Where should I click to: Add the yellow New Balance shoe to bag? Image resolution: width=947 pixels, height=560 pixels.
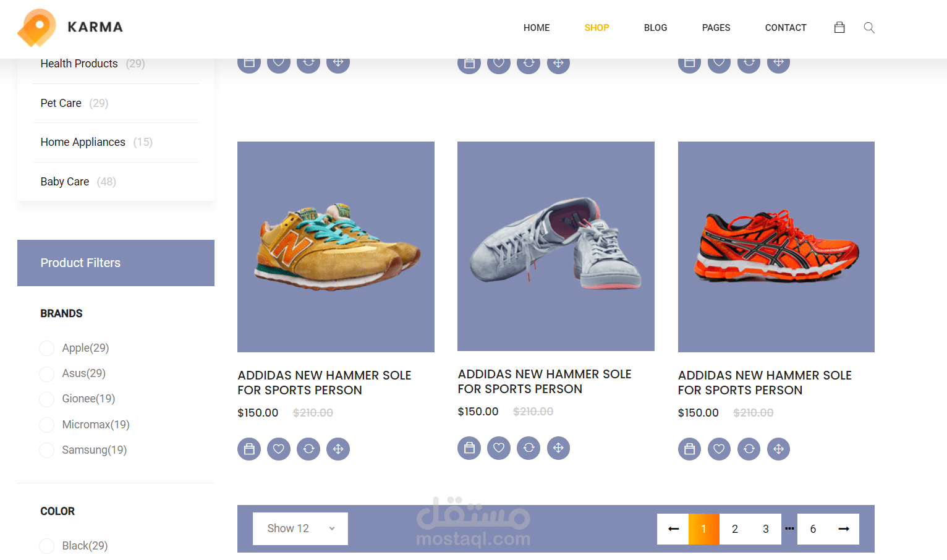coord(249,449)
